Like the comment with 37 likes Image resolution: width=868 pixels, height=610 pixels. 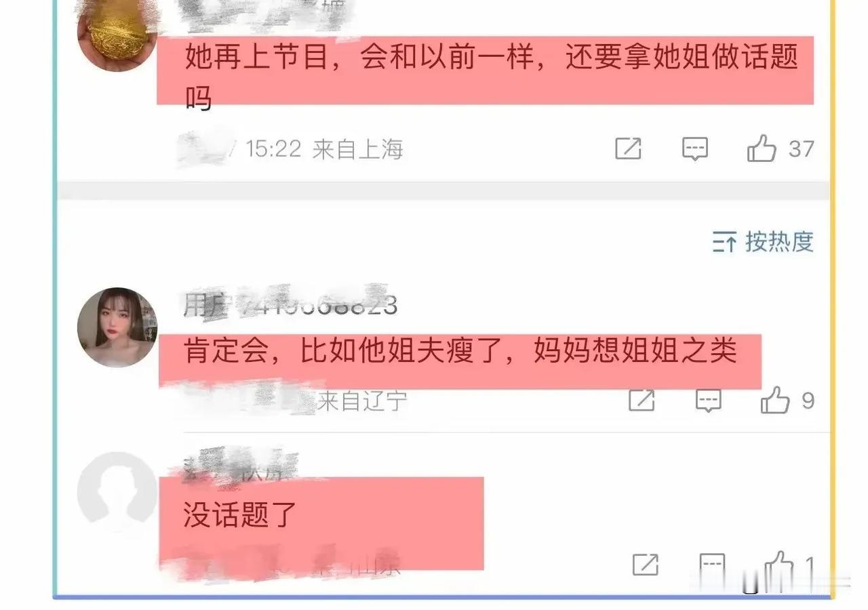coord(780,148)
